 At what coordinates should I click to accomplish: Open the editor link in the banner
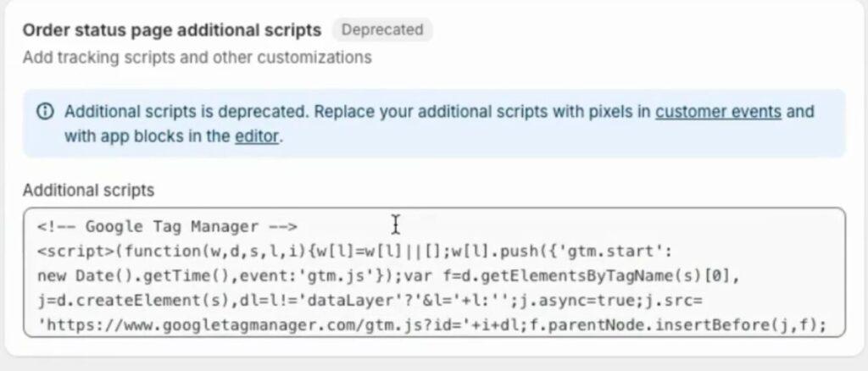pos(257,136)
